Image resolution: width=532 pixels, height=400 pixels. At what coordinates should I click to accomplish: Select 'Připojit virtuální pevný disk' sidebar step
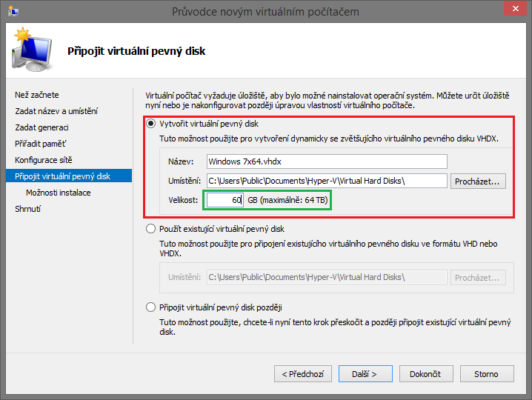point(63,176)
